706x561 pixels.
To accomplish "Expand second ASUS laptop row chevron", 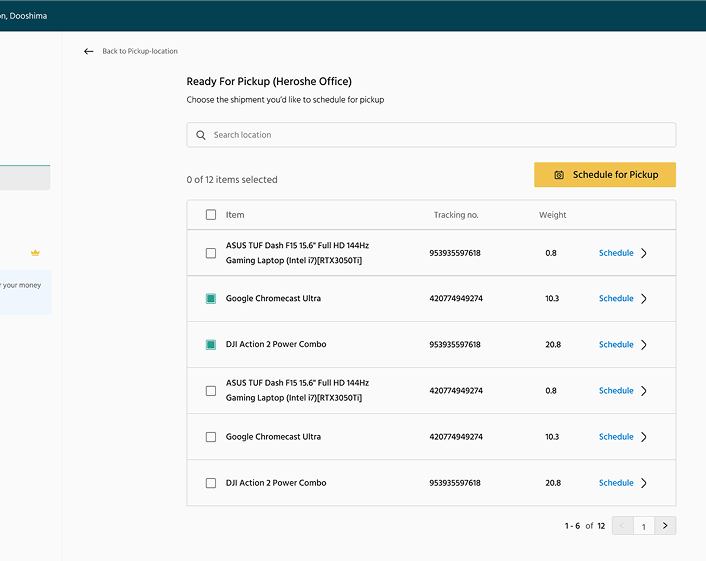I will 644,391.
